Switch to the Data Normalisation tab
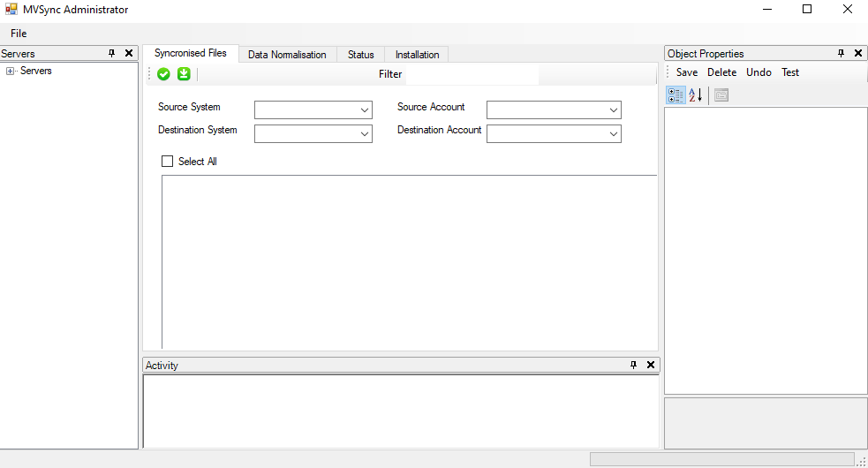Screen dimensions: 868x468 287,54
